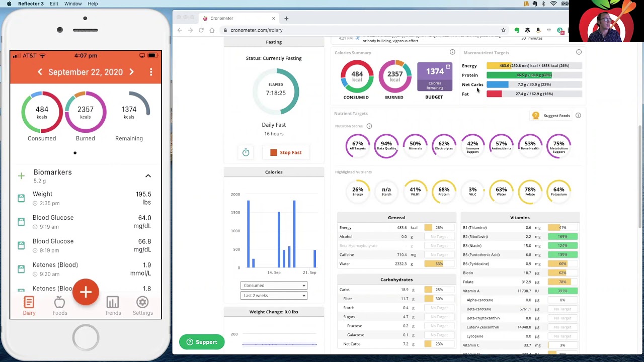Click the Bluetooth menu bar icon
The width and height of the screenshot is (644, 362).
pyautogui.click(x=544, y=4)
